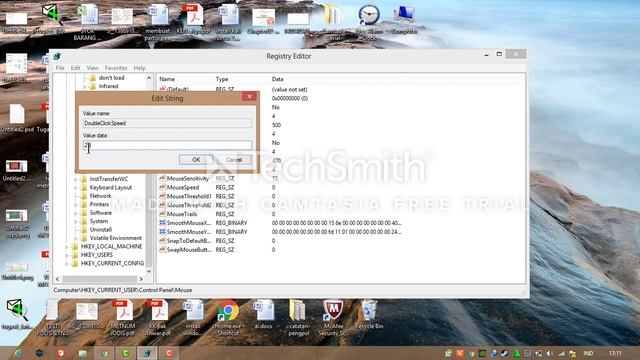Expand the Software key
This screenshot has width=640, height=360.
pos(76,213)
